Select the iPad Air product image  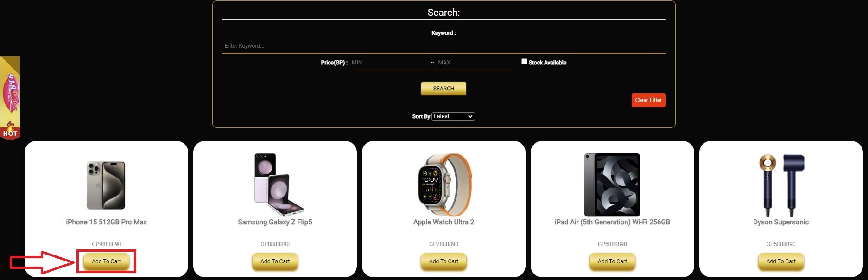pos(612,185)
